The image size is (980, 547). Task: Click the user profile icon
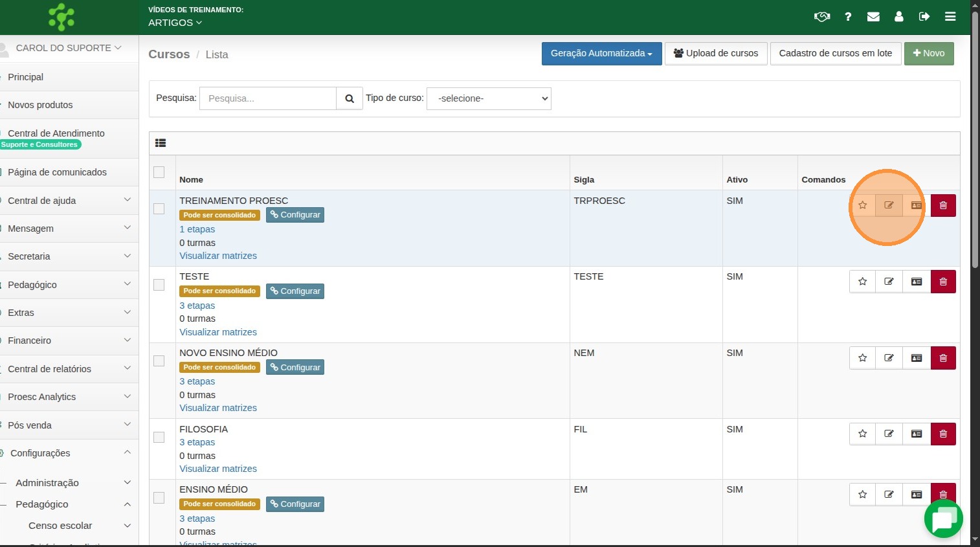coord(898,17)
